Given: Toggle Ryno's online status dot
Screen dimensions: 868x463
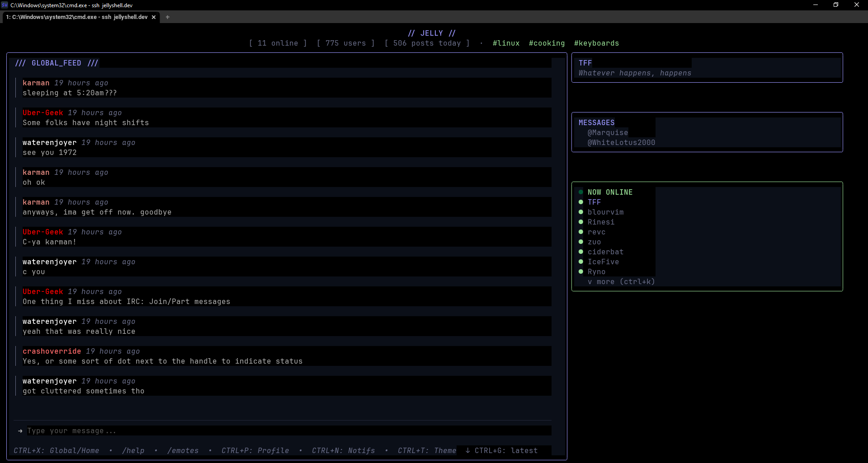Looking at the screenshot, I should [x=580, y=271].
